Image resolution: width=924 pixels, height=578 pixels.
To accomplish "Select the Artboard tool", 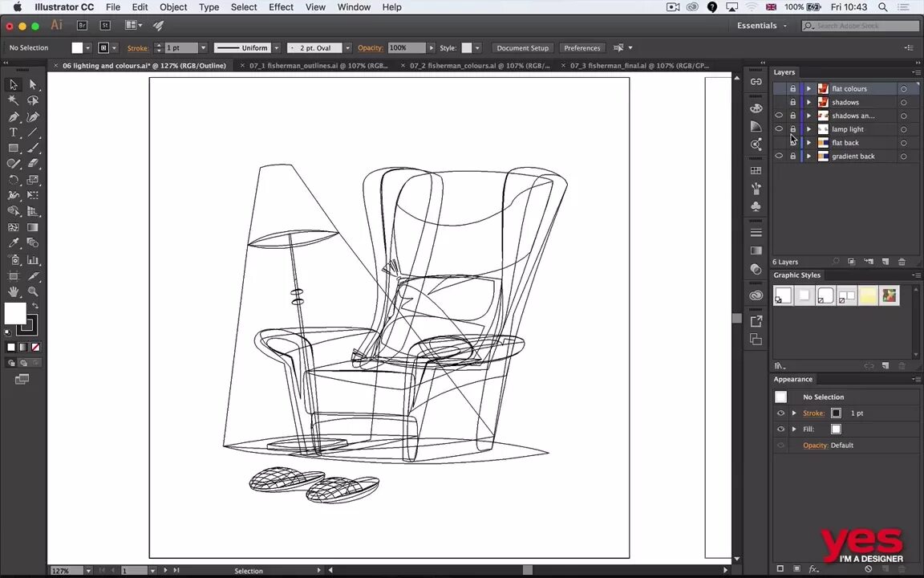I will tap(14, 275).
